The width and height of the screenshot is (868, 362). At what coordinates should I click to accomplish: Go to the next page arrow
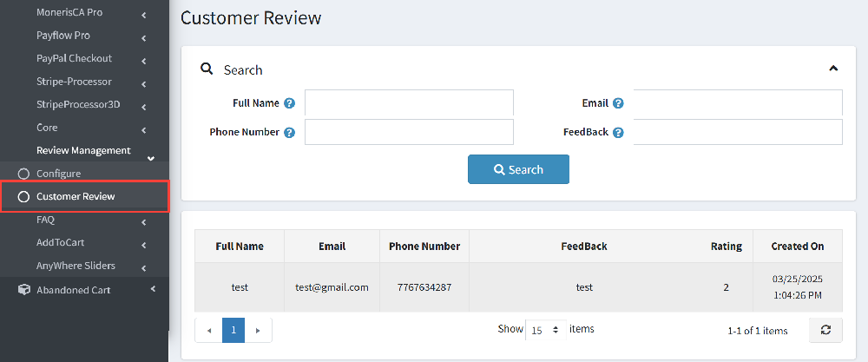coord(258,331)
